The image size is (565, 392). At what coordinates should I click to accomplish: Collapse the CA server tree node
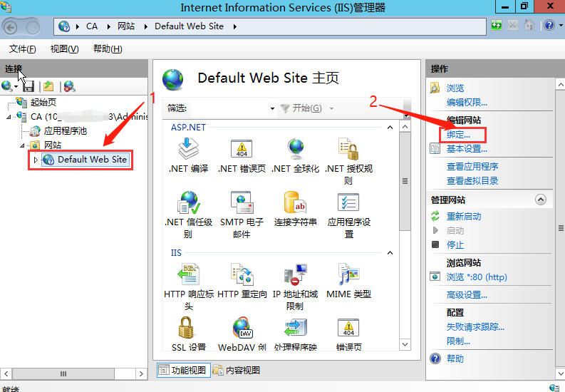(x=9, y=117)
